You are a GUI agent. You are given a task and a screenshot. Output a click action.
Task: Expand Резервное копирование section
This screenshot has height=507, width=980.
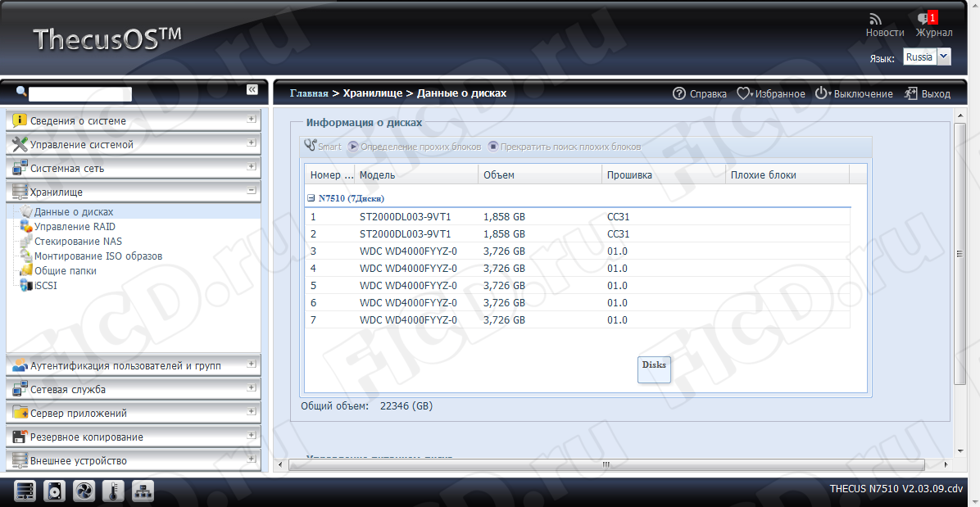(252, 435)
